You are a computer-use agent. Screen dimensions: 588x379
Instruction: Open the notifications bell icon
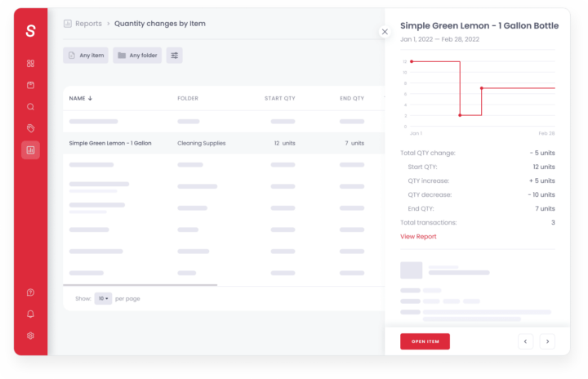pyautogui.click(x=30, y=314)
